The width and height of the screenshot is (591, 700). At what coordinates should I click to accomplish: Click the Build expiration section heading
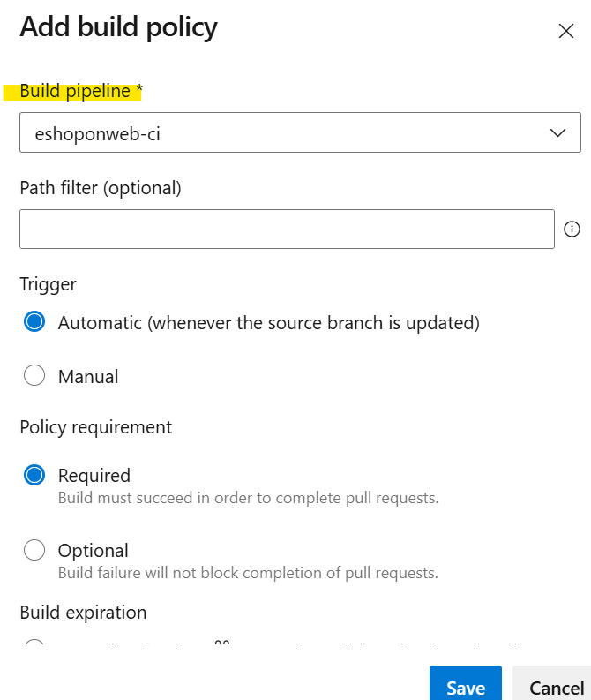tap(84, 613)
